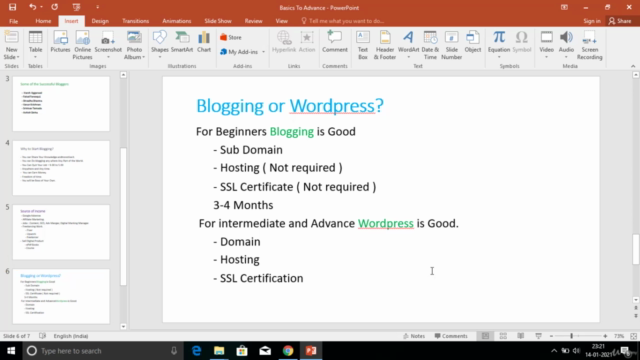Viewport: 640px width, 360px height.
Task: Click the Hyperlink button
Action: 284,42
